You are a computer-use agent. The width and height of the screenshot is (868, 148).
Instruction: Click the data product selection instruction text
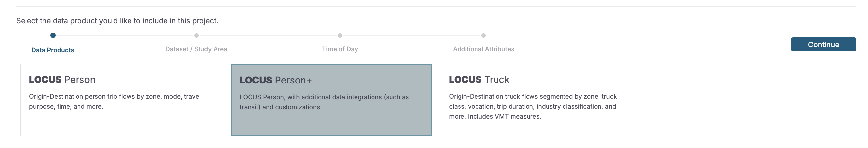click(x=117, y=21)
